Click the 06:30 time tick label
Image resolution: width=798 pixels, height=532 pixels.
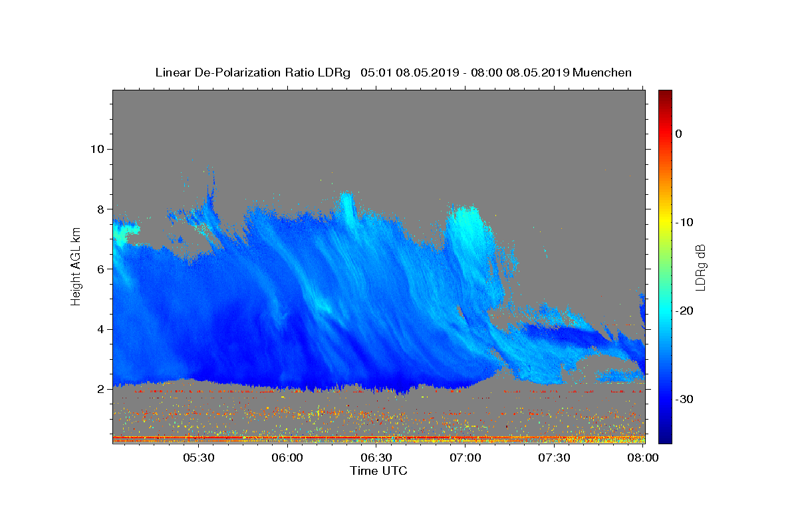tap(376, 458)
